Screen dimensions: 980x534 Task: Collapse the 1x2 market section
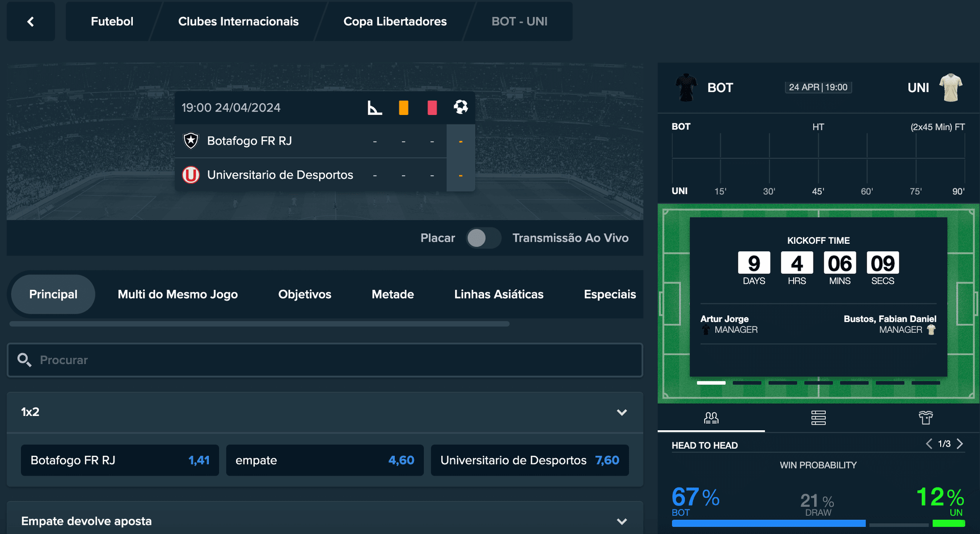click(x=622, y=412)
